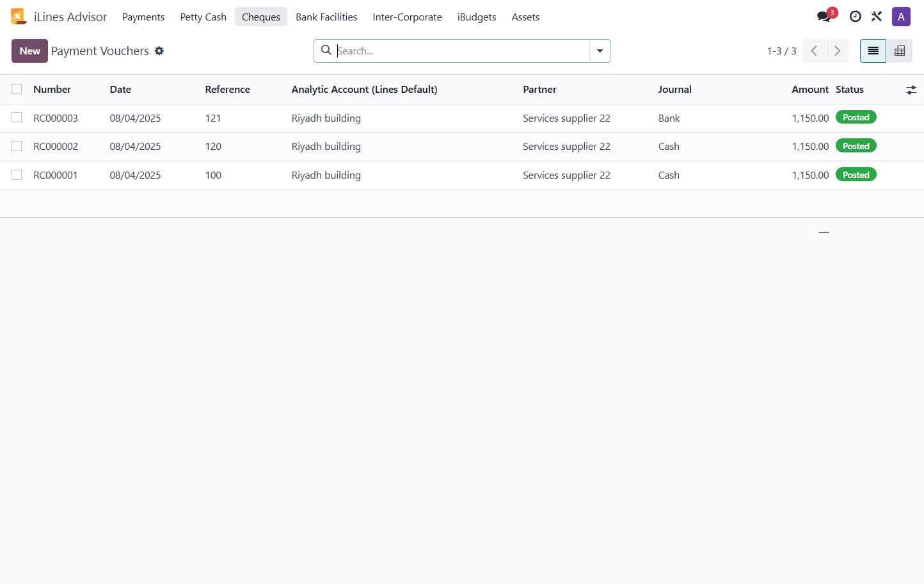Sort by the Partner column header
The width and height of the screenshot is (924, 584).
(539, 90)
